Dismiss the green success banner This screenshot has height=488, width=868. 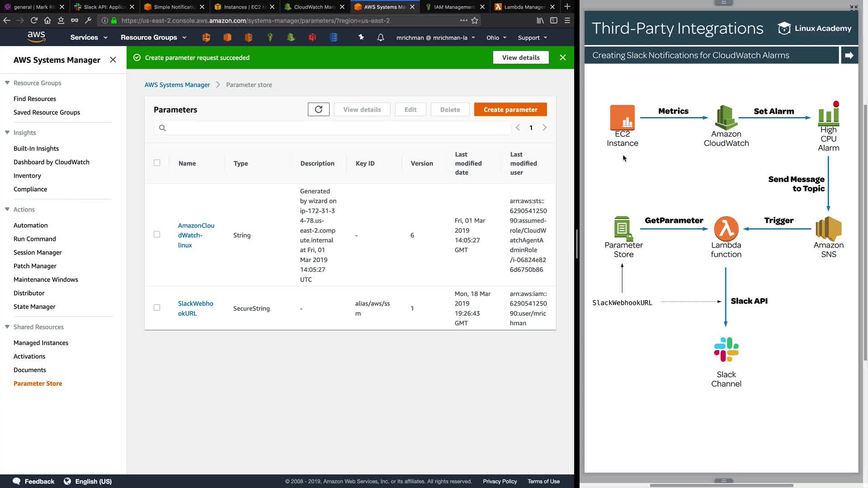pyautogui.click(x=562, y=57)
